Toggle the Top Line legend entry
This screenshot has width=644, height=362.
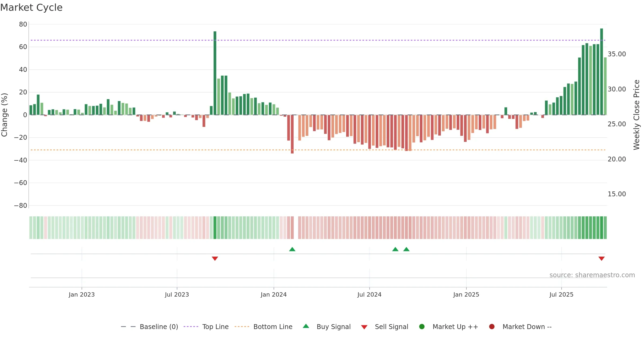[x=206, y=327]
